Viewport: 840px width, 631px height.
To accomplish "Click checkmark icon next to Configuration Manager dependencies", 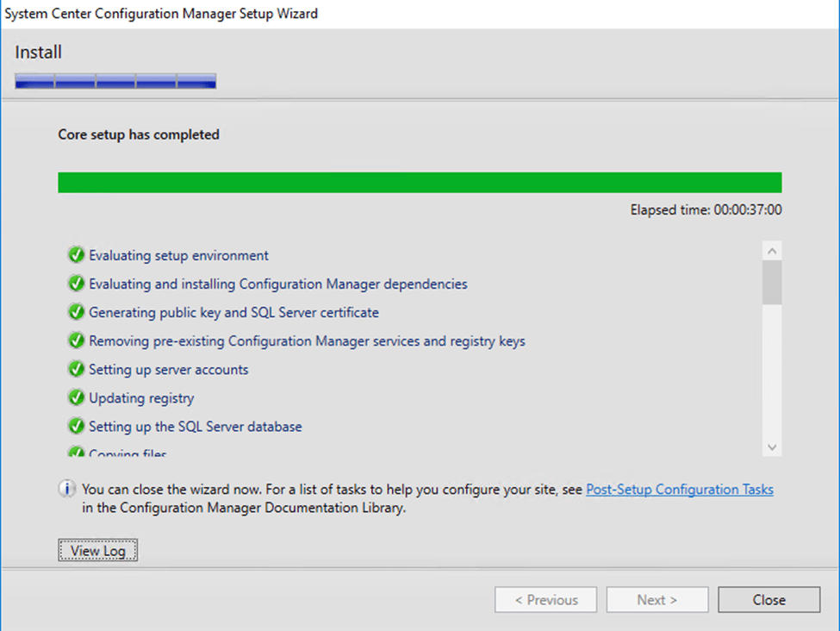I will (76, 284).
